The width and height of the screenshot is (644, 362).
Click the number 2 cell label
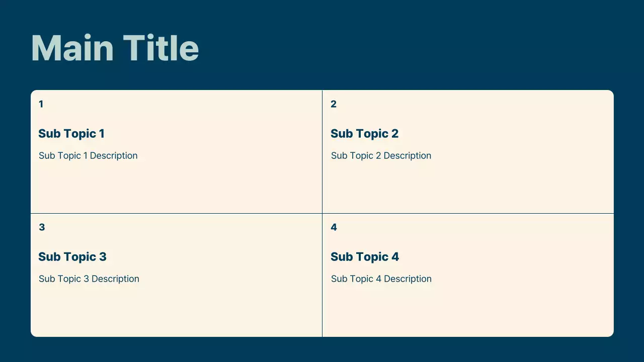(x=334, y=104)
